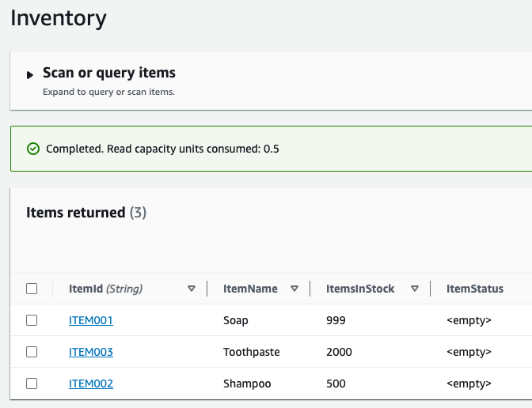This screenshot has height=408, width=532.
Task: Click the Soap item name cell
Action: 236,320
